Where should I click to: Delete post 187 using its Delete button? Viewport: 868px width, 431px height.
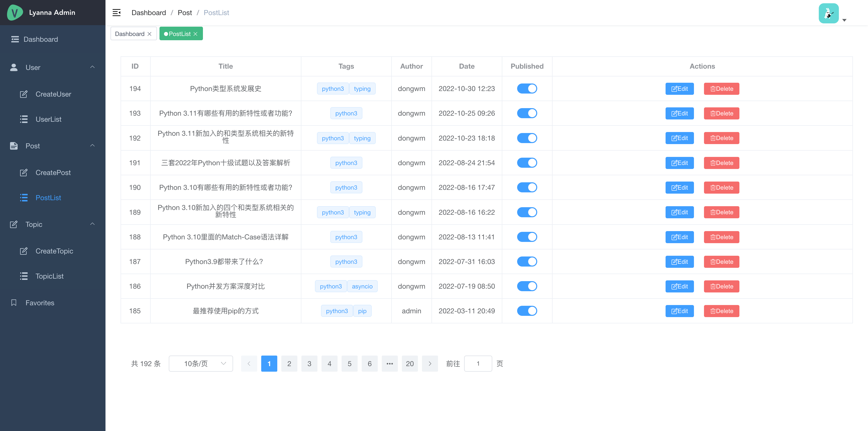(721, 261)
